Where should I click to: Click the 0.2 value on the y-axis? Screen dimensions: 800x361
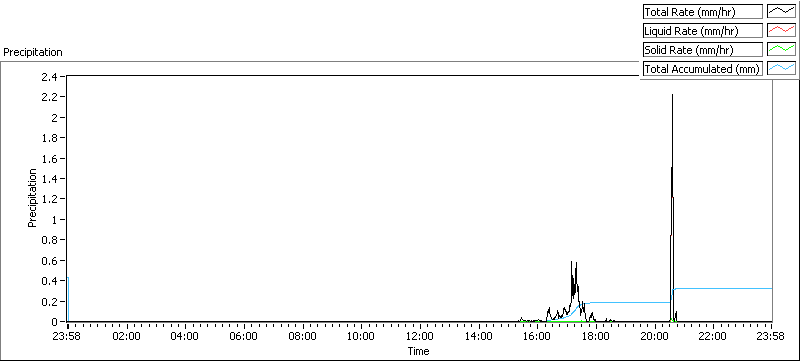pyautogui.click(x=50, y=301)
